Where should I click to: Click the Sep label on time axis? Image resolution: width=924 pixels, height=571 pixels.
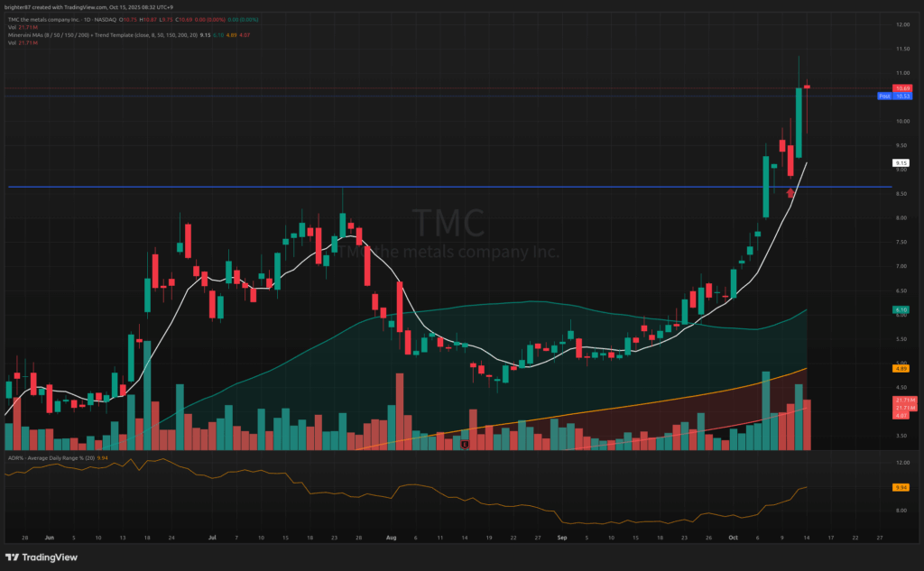(x=562, y=537)
